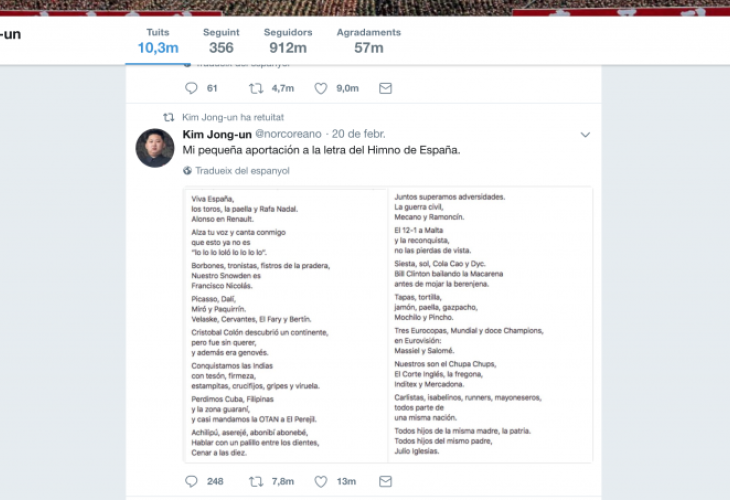Retweet the Himno de España tweet
Image resolution: width=730 pixels, height=500 pixels.
click(256, 481)
